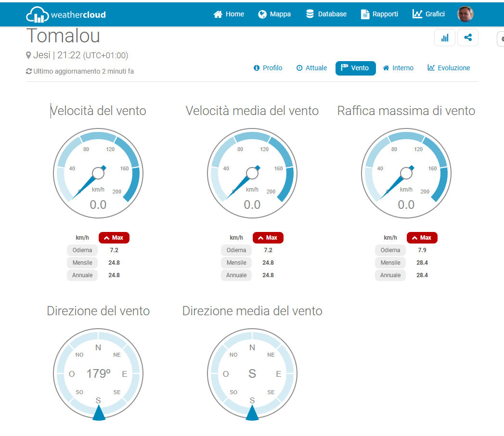Go to Home in navigation bar
504x436 pixels.
[x=229, y=14]
